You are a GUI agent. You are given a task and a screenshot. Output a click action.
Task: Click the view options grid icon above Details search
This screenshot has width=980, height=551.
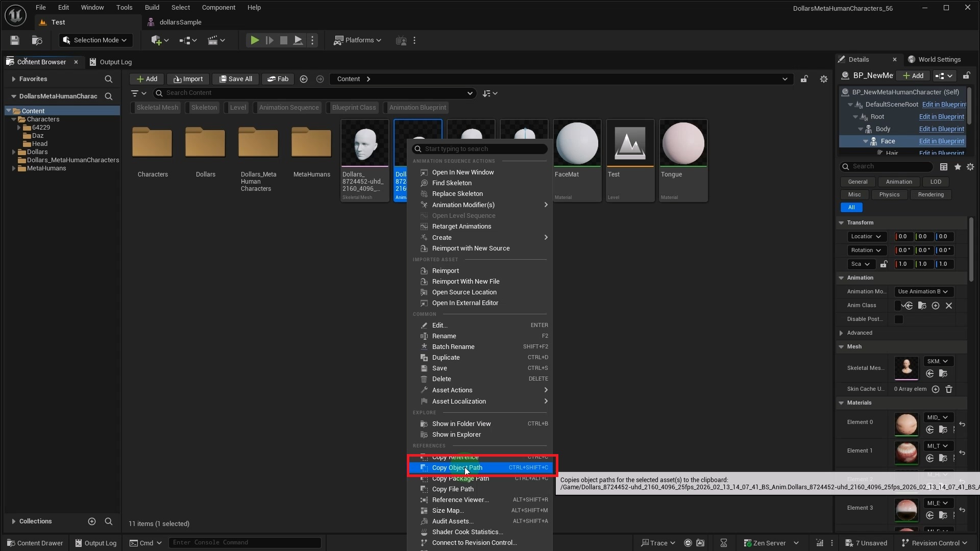coord(943,167)
